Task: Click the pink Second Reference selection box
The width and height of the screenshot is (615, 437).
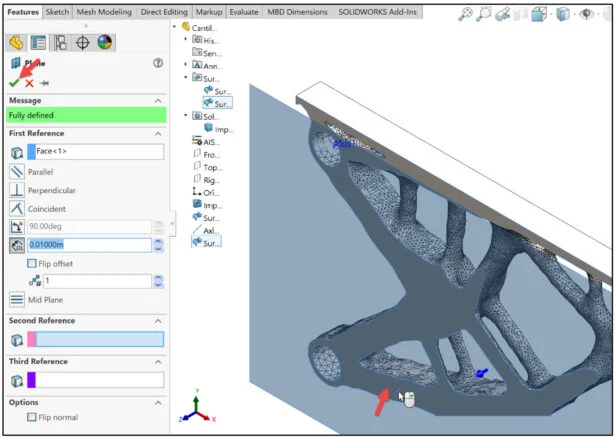Action: (x=95, y=340)
